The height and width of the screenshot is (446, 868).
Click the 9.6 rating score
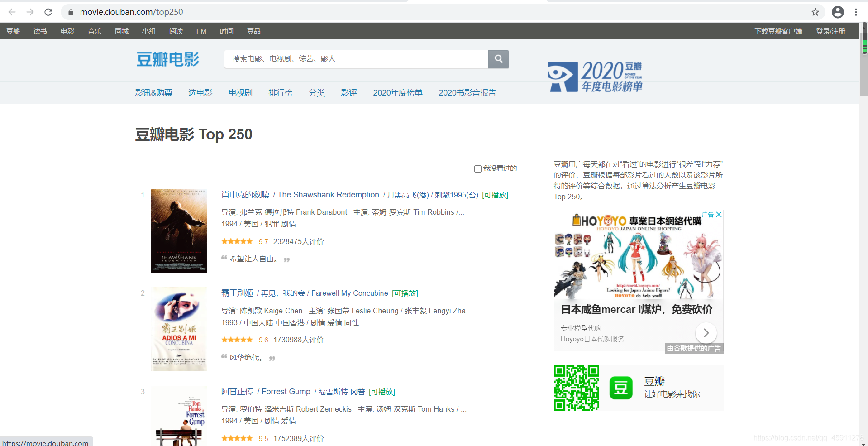(x=263, y=340)
